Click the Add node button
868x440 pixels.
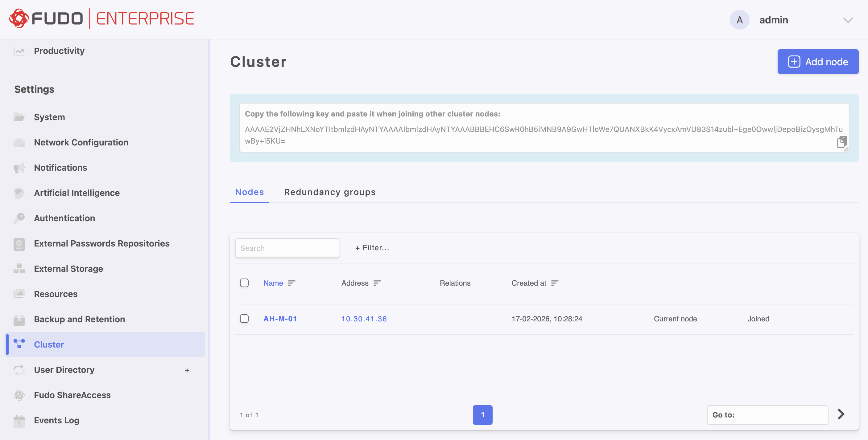[817, 62]
